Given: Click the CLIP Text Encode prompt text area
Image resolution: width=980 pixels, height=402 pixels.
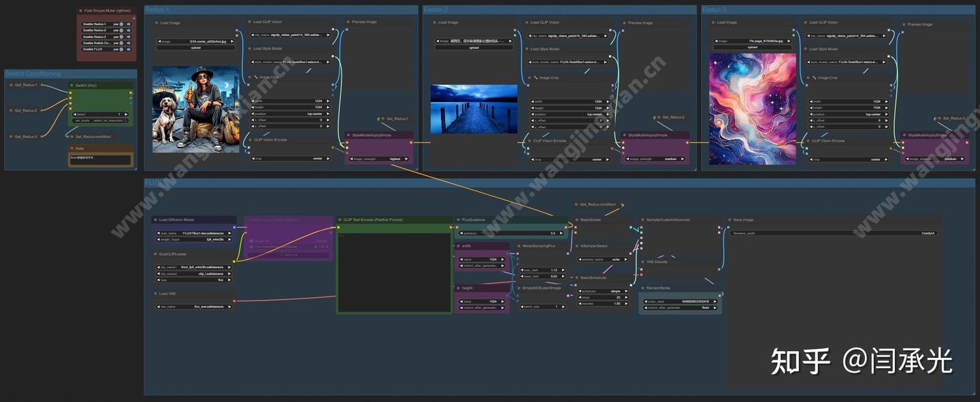Looking at the screenshot, I should pyautogui.click(x=394, y=272).
